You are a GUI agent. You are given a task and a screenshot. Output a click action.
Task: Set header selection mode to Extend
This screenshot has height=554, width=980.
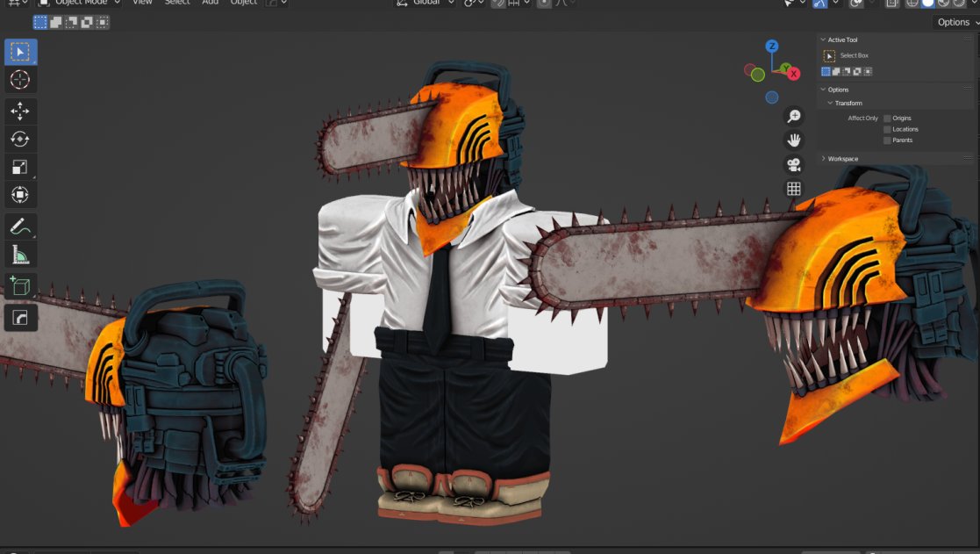point(55,23)
